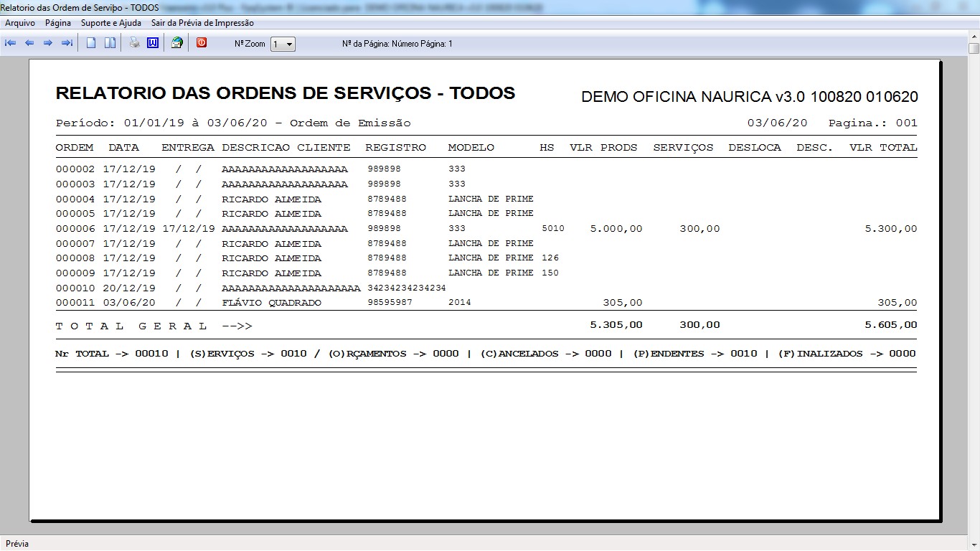Choose Sair da Prévia de Impressão
The height and width of the screenshot is (551, 980).
coord(202,23)
